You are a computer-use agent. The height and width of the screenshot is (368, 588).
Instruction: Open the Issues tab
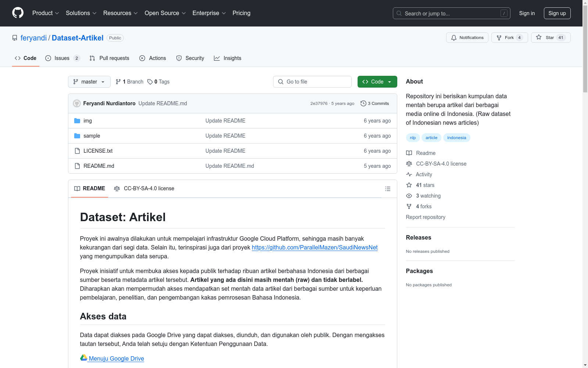(62, 58)
